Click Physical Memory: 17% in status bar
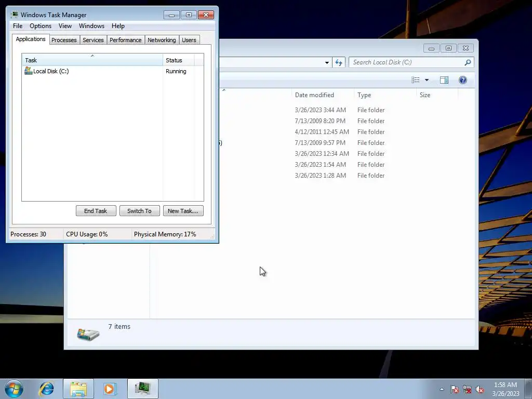 [x=165, y=234]
